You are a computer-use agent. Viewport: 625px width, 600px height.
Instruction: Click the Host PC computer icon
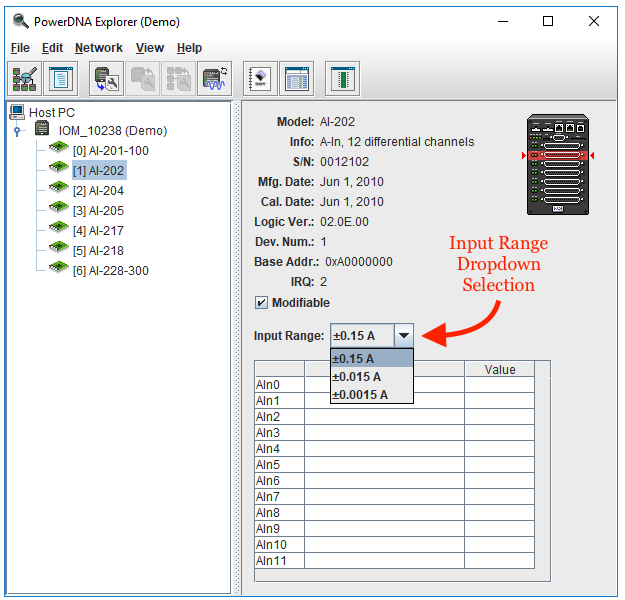pos(17,112)
